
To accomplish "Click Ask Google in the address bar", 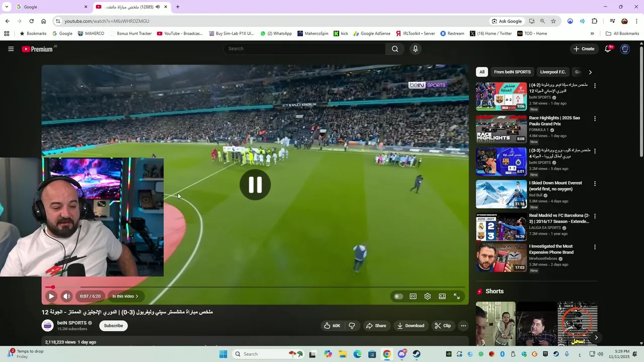I will click(507, 21).
